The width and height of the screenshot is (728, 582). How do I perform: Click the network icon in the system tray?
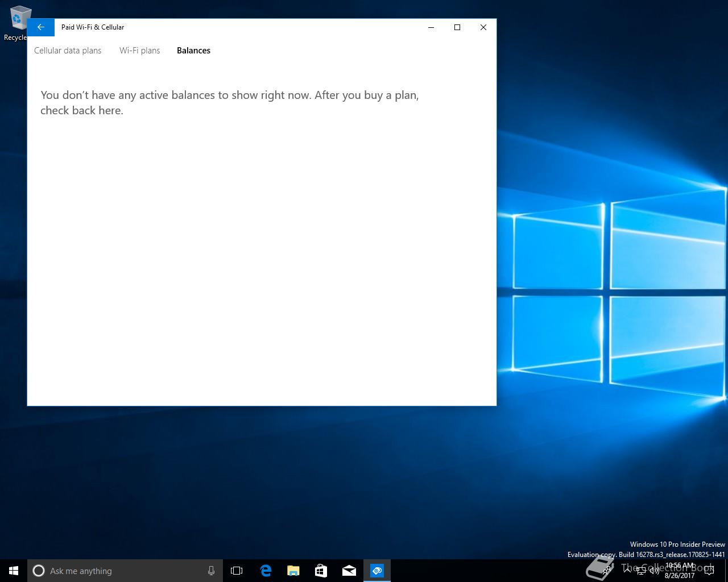[x=641, y=571]
